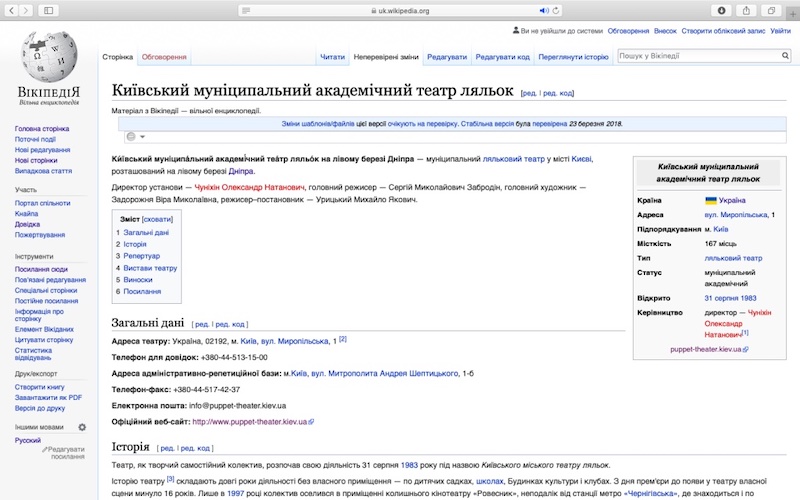Open Елемент Вікіданих link
The height and width of the screenshot is (500, 800).
(x=44, y=330)
